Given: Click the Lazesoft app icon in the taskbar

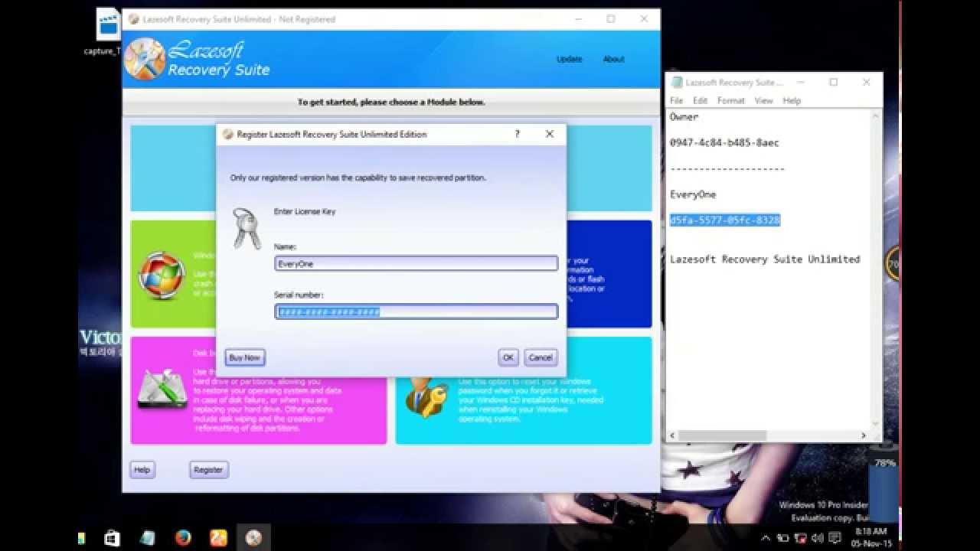Looking at the screenshot, I should [253, 537].
